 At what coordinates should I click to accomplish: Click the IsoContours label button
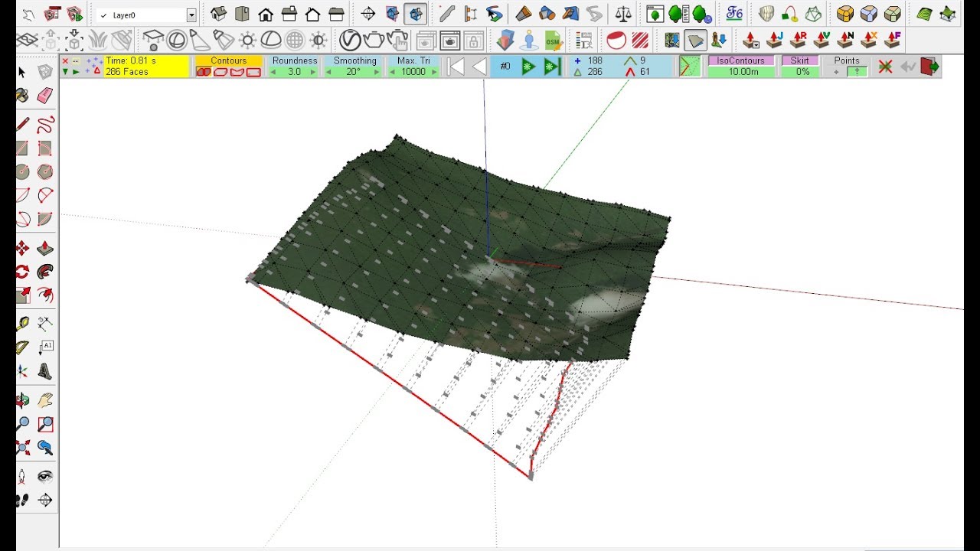point(741,60)
